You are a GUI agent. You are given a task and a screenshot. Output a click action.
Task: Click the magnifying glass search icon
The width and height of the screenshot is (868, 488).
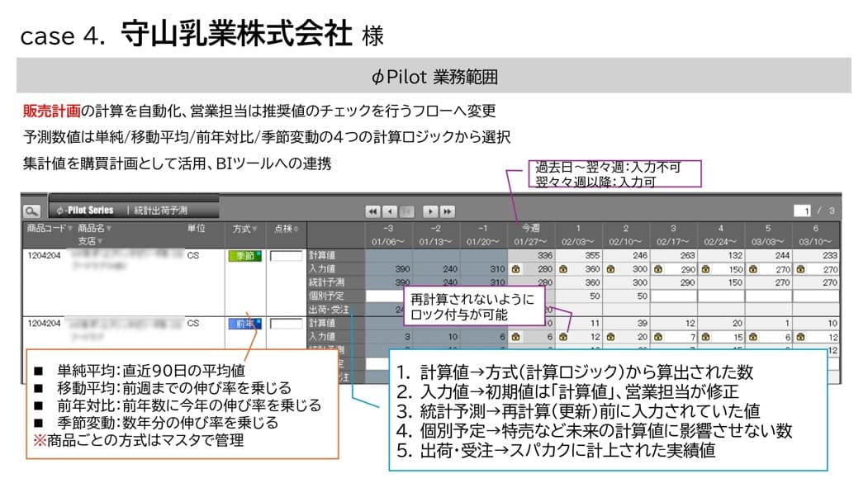coord(32,211)
